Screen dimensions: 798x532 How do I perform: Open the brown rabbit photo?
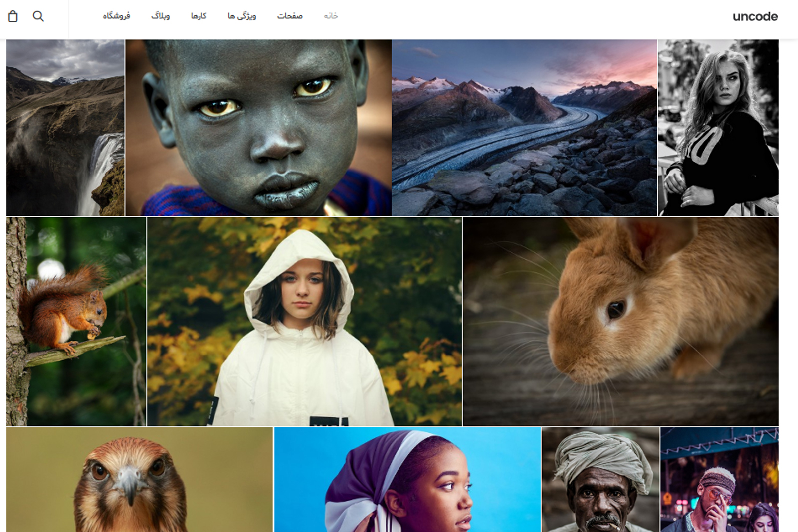[620, 322]
